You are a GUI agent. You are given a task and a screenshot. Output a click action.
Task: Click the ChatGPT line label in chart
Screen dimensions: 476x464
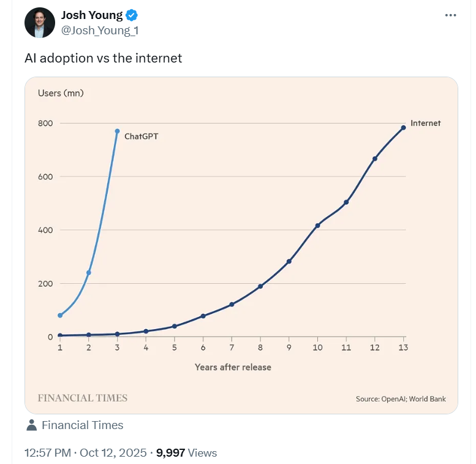(141, 137)
